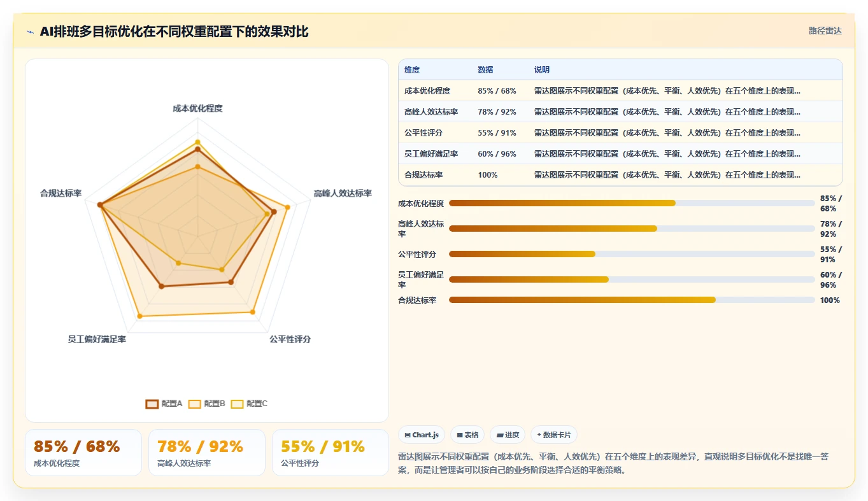Click the dashboard title AI排班多目标优化
This screenshot has height=501, width=868.
point(174,32)
